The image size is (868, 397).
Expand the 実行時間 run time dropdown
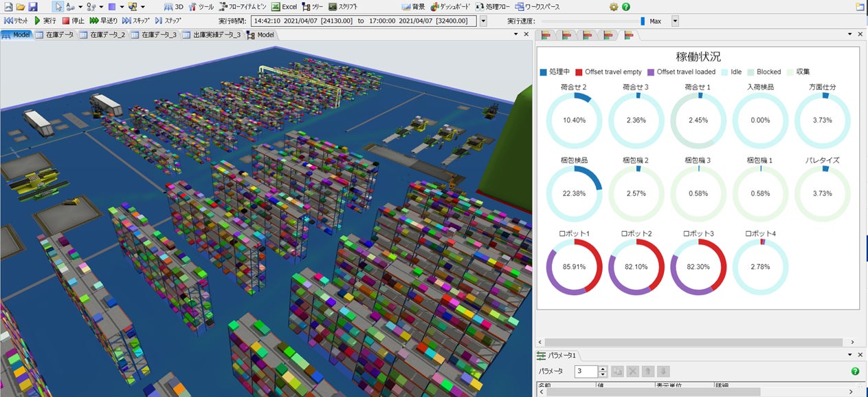(x=483, y=21)
